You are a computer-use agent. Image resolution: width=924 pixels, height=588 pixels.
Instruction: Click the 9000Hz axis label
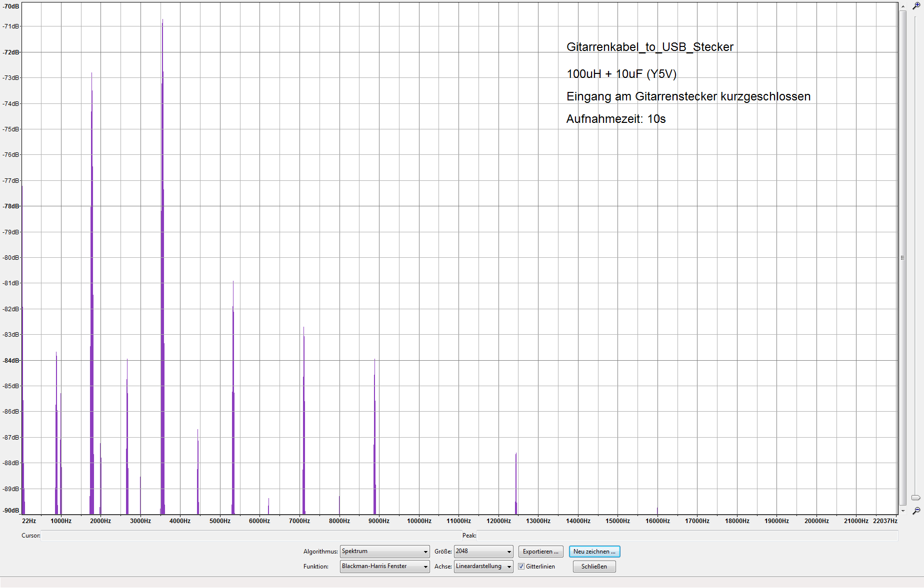(379, 521)
